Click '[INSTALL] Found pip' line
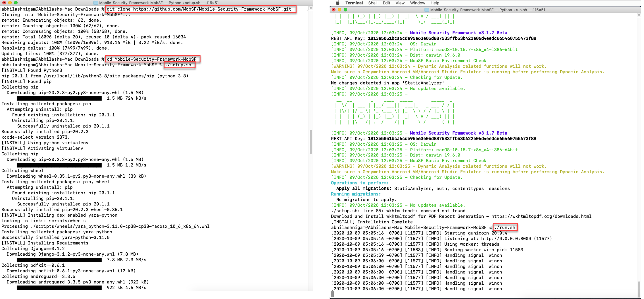Screen dimensions: 644x299 (x=26, y=81)
